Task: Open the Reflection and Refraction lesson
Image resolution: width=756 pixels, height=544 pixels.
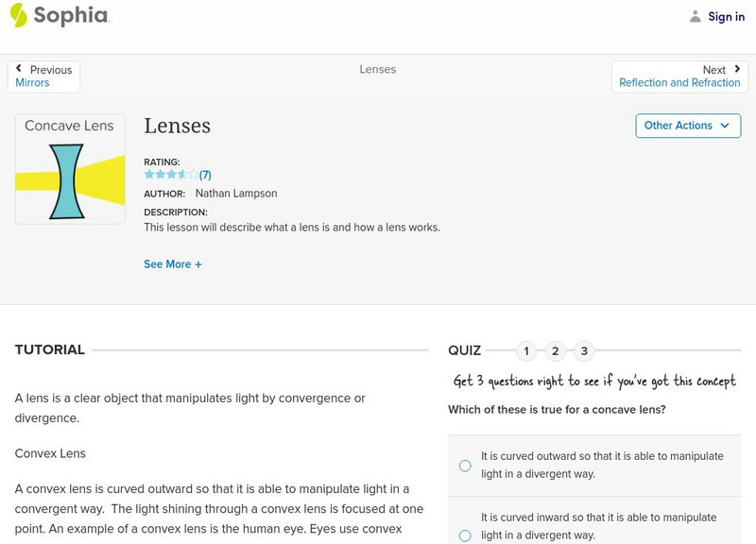Action: pos(679,83)
